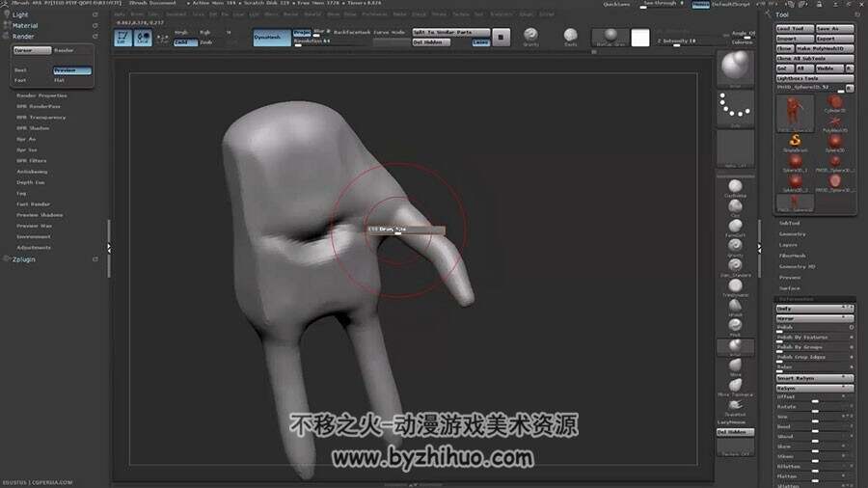Select the Cylinder3D tool thumbnail
Viewport: 868px width, 488px height.
(x=835, y=102)
